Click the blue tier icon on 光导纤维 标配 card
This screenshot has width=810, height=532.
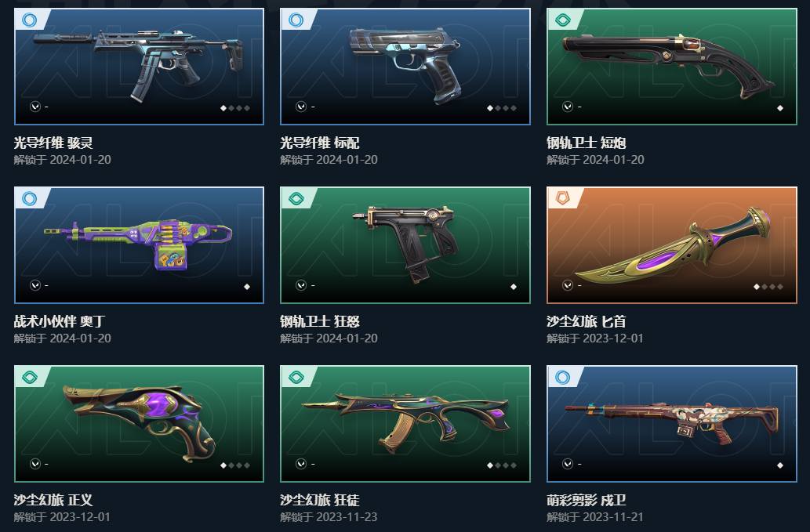click(x=296, y=20)
